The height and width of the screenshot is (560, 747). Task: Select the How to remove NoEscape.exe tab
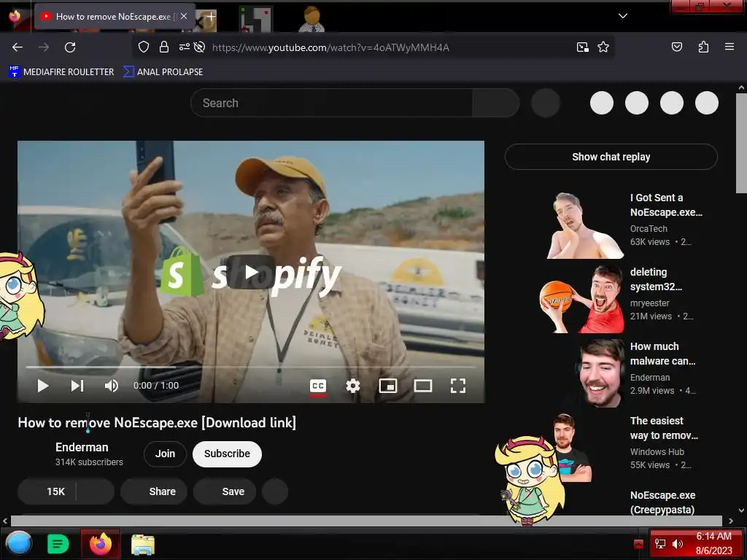click(115, 17)
